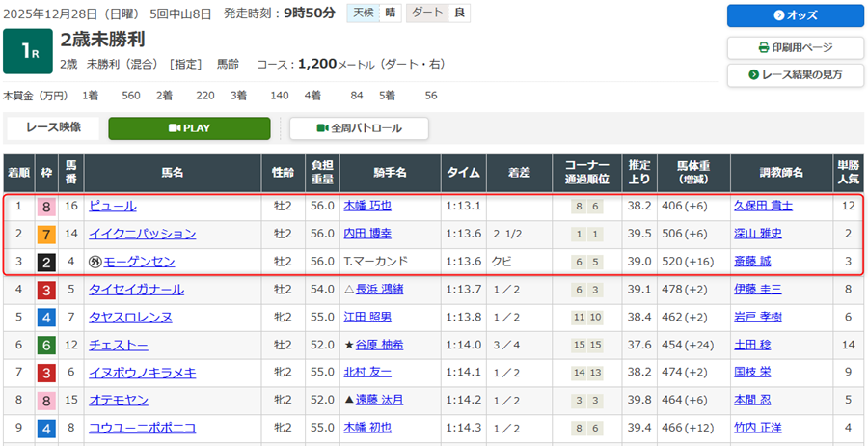Click the 推定上り value 37.6
The height and width of the screenshot is (446, 868).
640,346
